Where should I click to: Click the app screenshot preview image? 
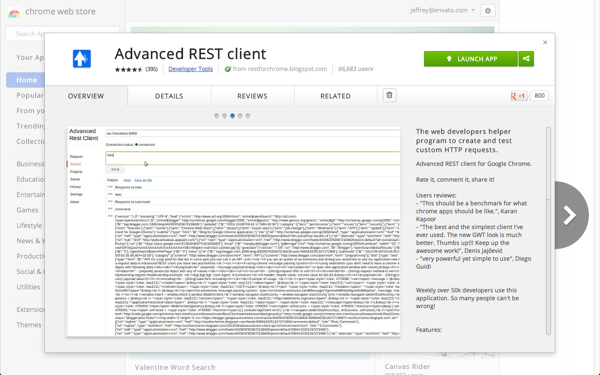coord(233,232)
